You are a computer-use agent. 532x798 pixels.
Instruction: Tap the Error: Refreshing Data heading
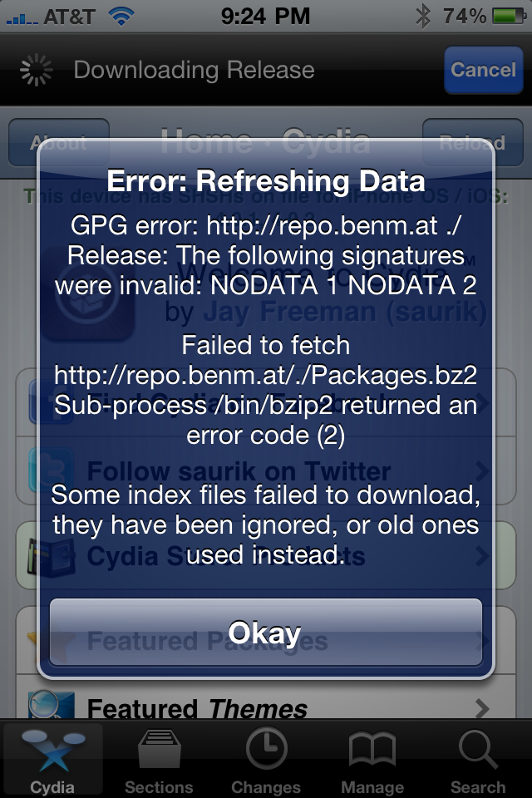point(266,180)
